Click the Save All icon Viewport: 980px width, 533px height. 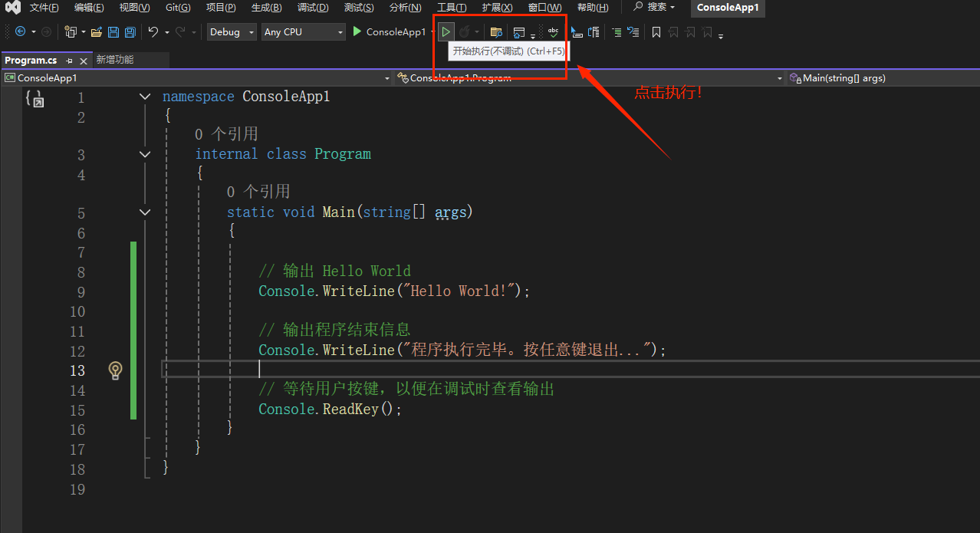130,32
